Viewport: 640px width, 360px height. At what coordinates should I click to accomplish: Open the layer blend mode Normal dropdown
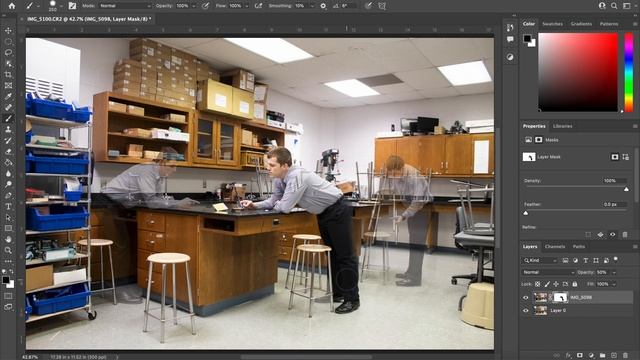[548, 272]
